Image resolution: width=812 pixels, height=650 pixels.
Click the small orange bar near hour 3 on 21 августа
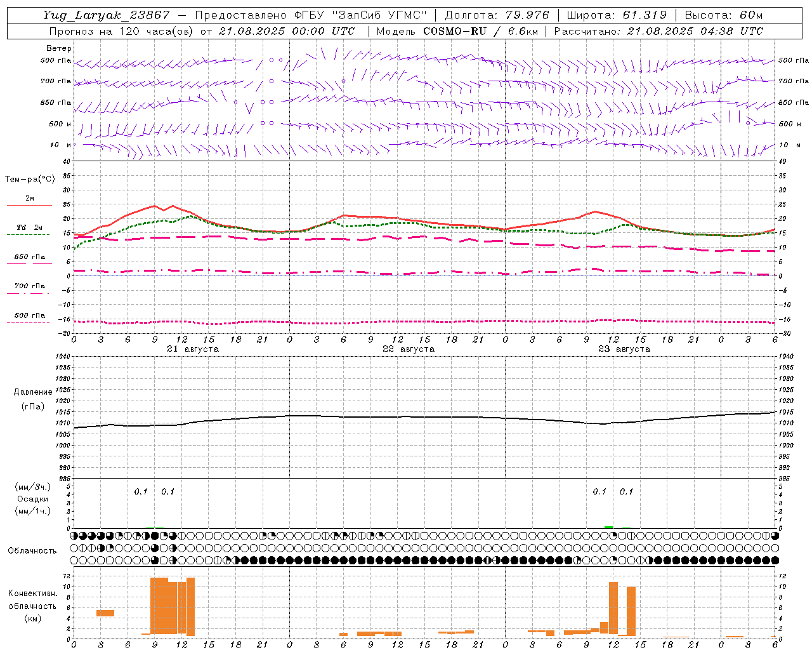(x=105, y=613)
